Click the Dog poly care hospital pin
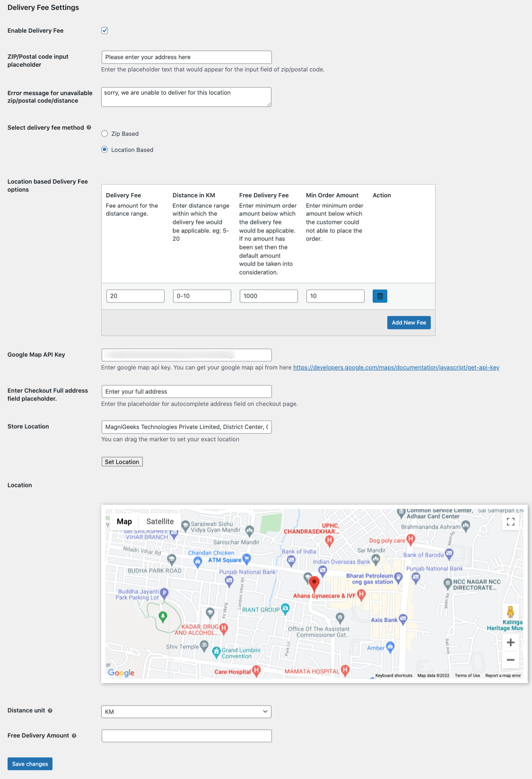Screen dimensions: 532x779 coord(410,539)
